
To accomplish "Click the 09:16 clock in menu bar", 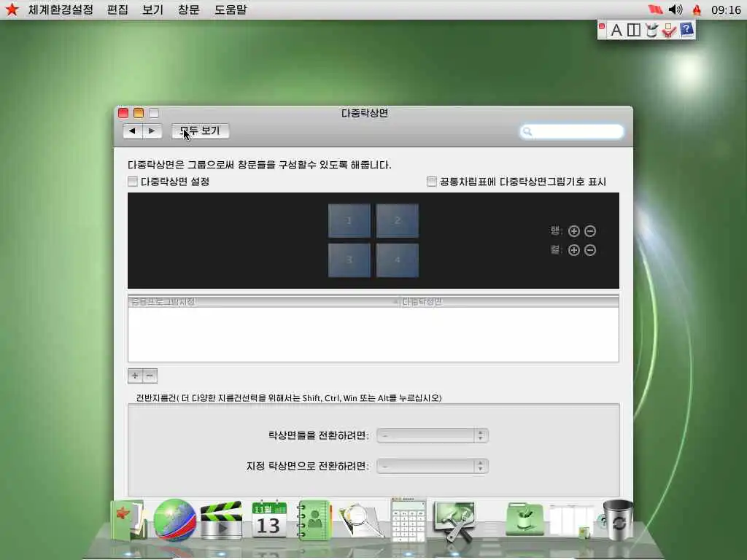I will [726, 9].
